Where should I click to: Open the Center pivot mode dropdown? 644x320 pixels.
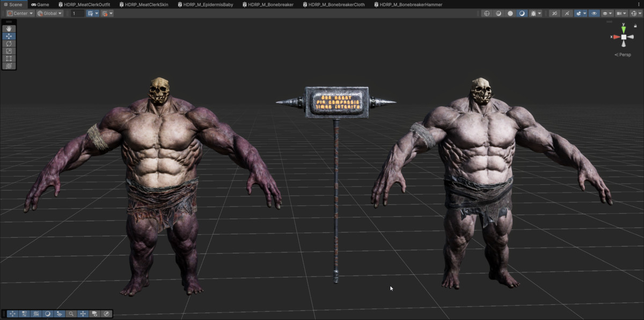click(21, 13)
